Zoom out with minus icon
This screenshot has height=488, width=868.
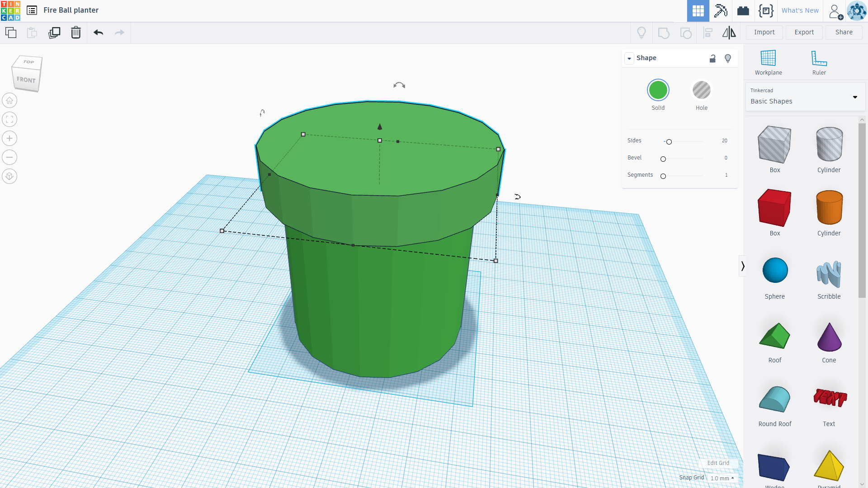[x=9, y=157]
